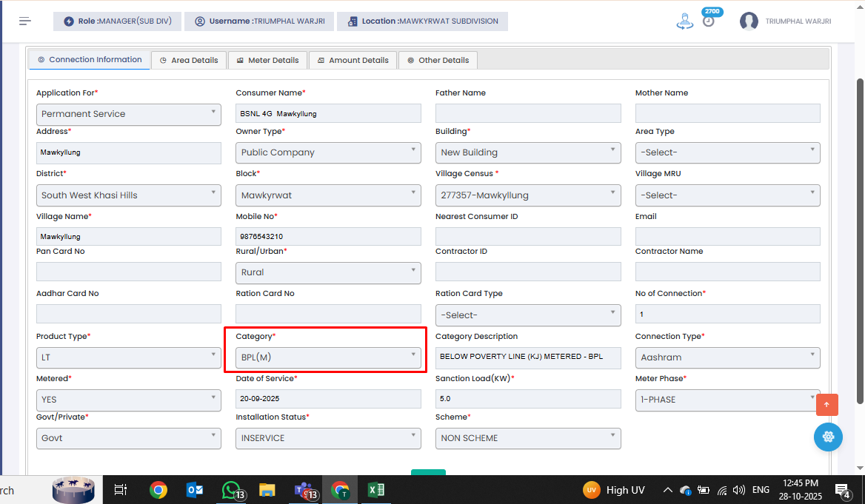
Task: Open Excel from the taskbar
Action: [x=376, y=490]
